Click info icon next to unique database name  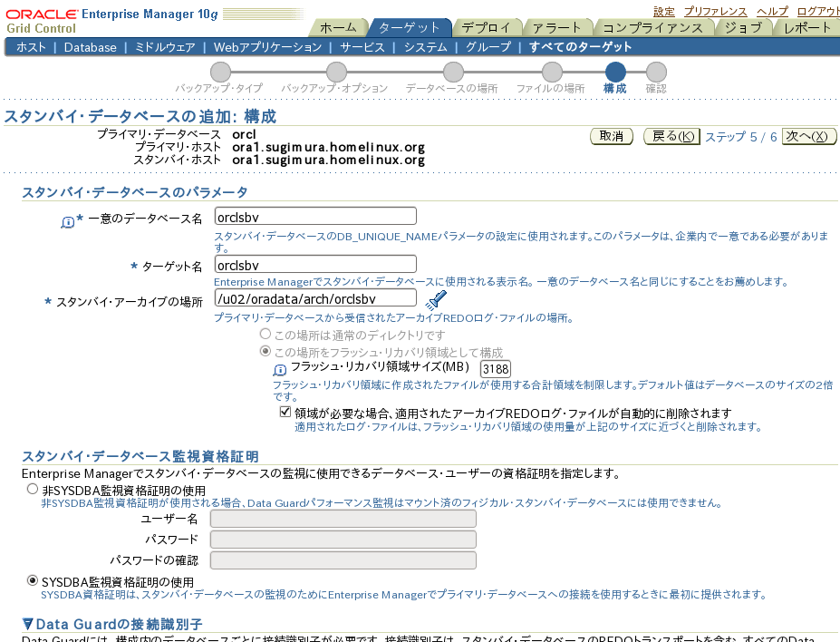pos(67,222)
